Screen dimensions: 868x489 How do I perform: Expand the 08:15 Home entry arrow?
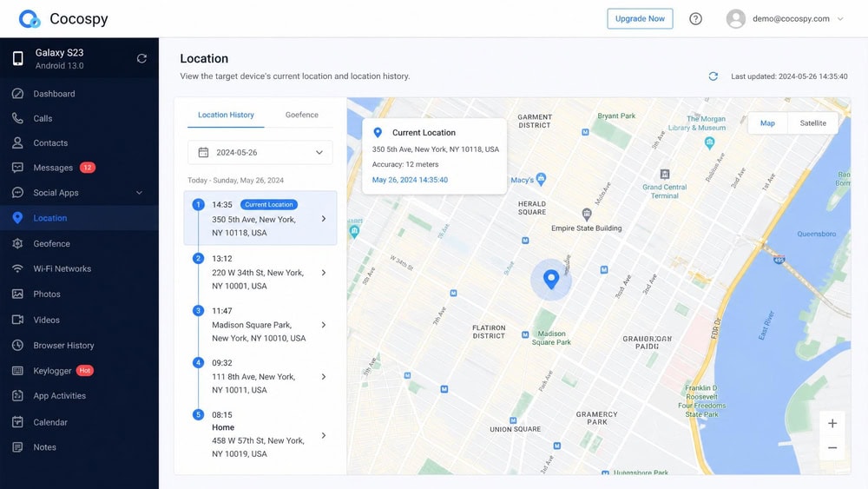pyautogui.click(x=324, y=435)
